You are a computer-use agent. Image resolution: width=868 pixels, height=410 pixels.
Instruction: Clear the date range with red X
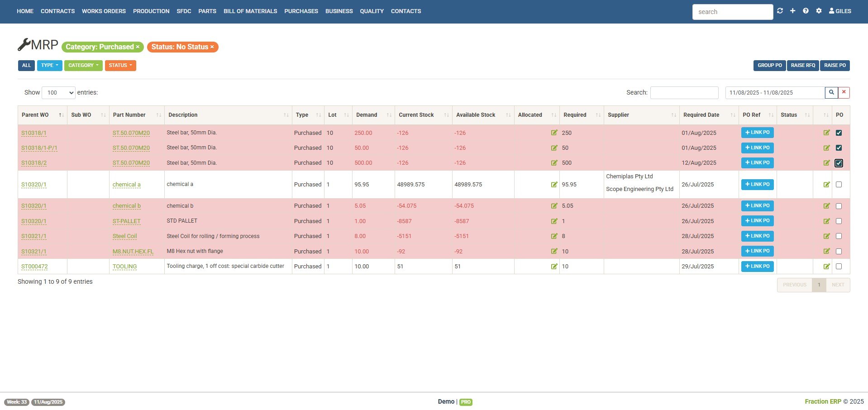coord(844,92)
